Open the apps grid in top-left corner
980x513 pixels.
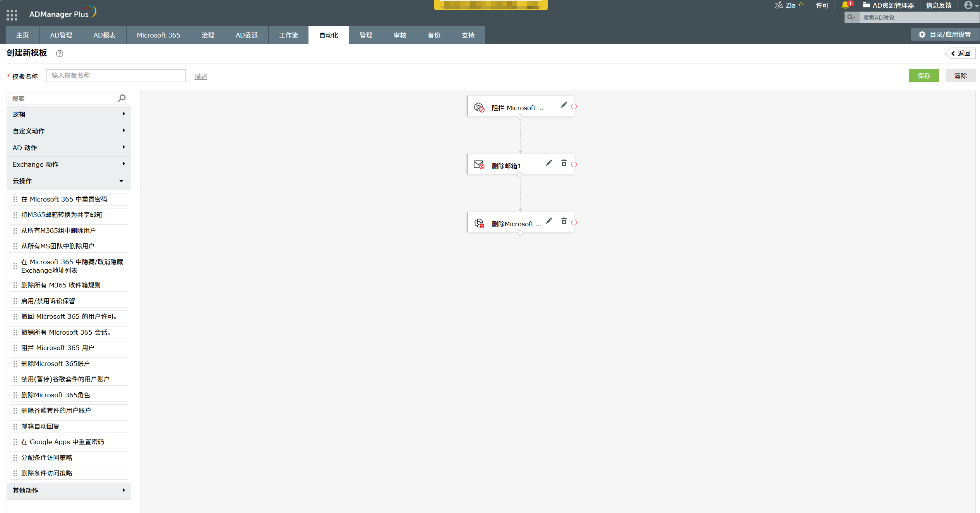pyautogui.click(x=11, y=15)
